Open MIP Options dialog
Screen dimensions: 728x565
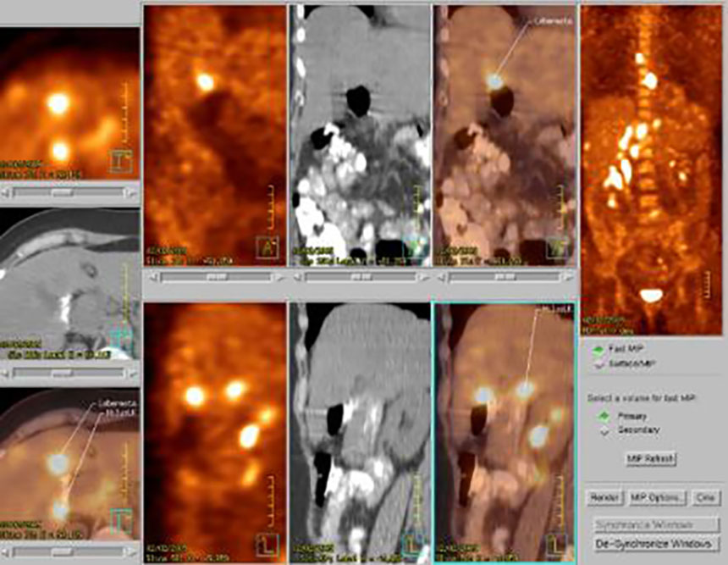657,497
